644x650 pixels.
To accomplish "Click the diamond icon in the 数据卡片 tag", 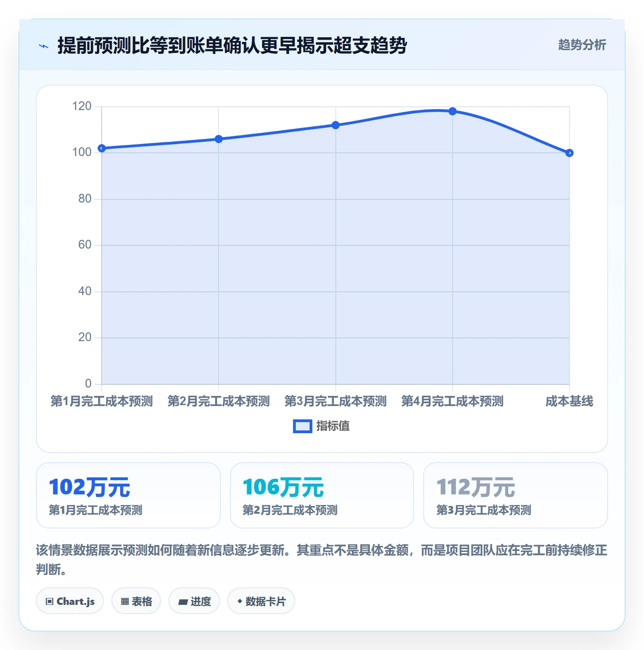I will [240, 601].
